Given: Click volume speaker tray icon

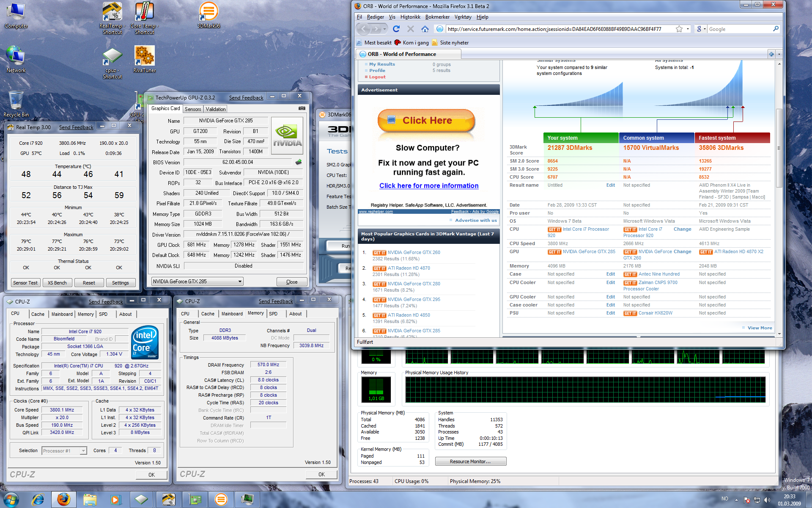Looking at the screenshot, I should [x=767, y=500].
